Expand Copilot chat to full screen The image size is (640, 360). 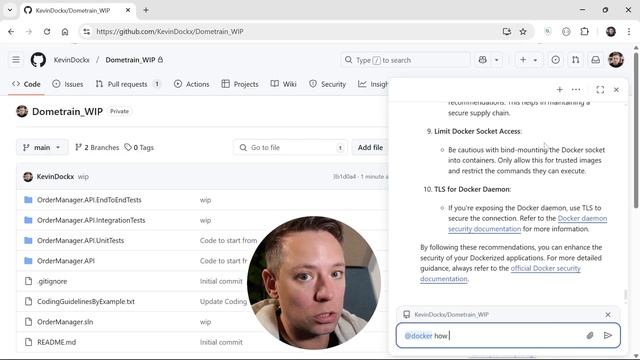[600, 89]
